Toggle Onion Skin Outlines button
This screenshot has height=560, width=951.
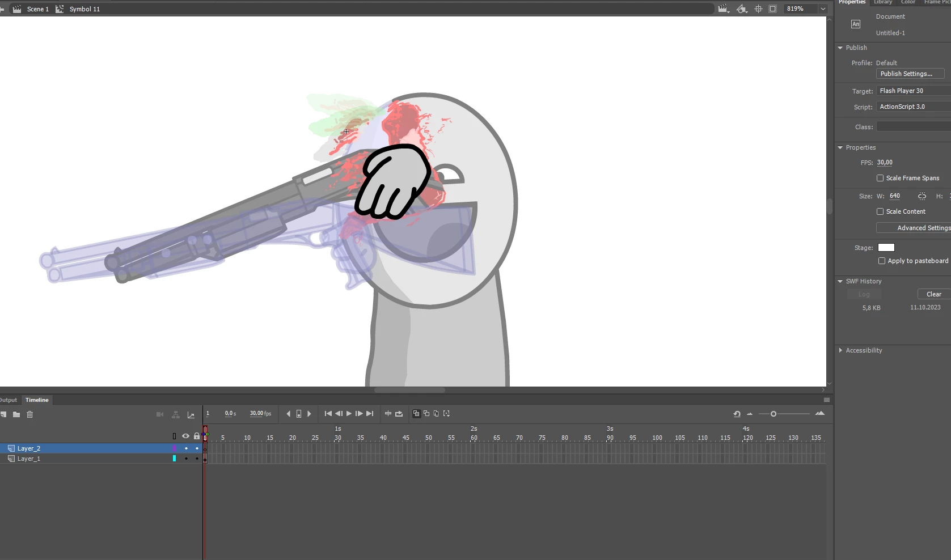click(x=426, y=414)
